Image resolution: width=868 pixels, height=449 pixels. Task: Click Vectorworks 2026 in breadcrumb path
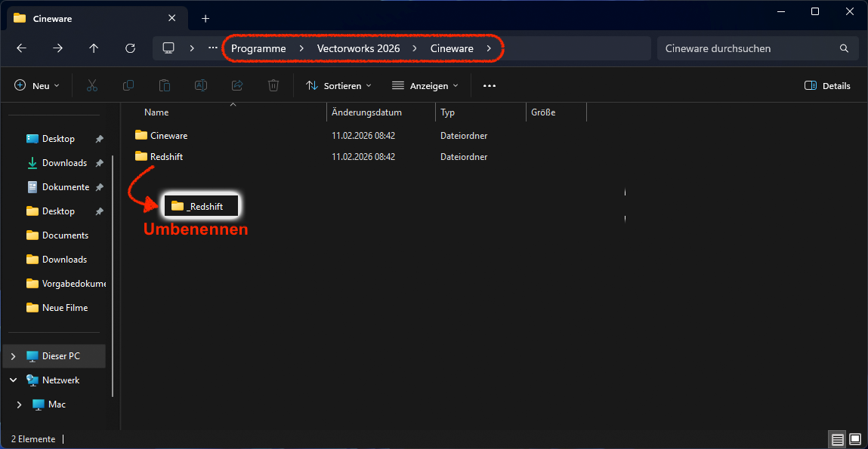[358, 48]
